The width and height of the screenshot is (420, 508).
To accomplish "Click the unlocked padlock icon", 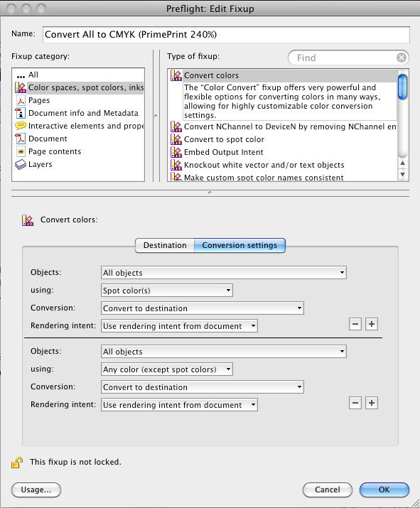I will (17, 463).
